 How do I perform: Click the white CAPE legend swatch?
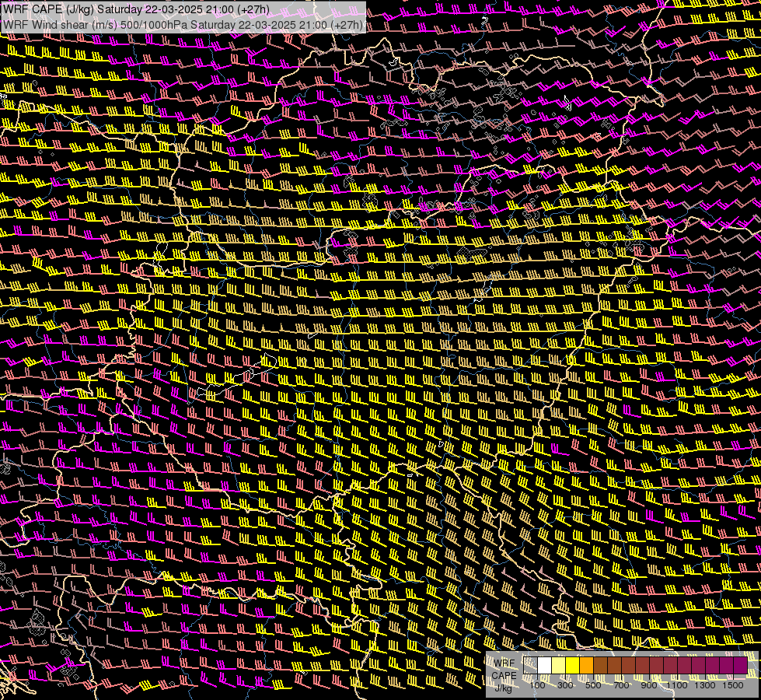pyautogui.click(x=545, y=665)
